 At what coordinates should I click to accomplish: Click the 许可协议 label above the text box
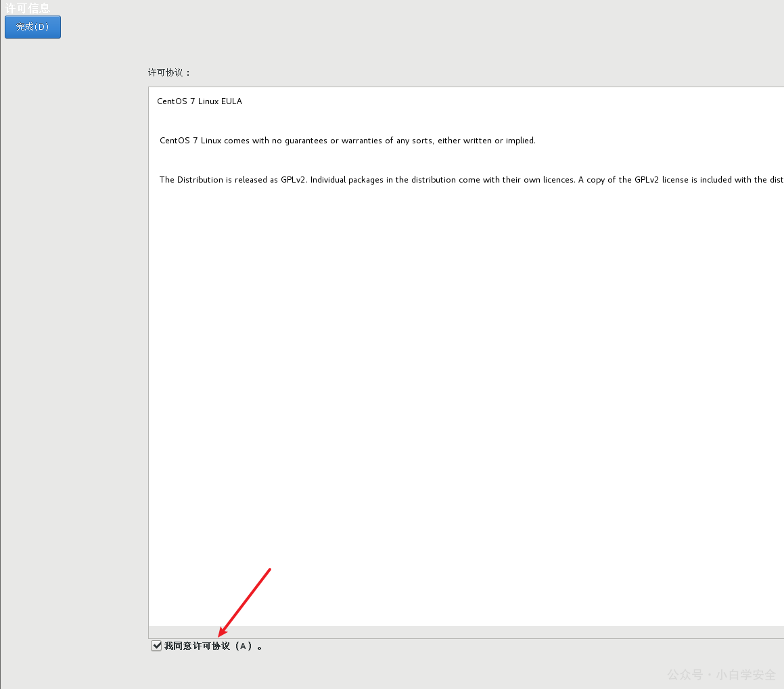tap(169, 72)
